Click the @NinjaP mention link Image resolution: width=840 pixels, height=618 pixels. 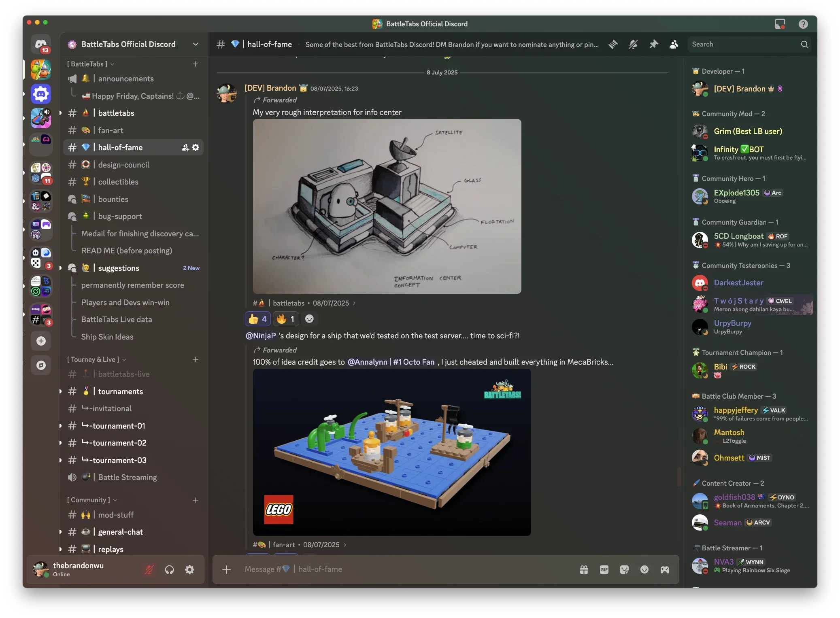(x=261, y=336)
